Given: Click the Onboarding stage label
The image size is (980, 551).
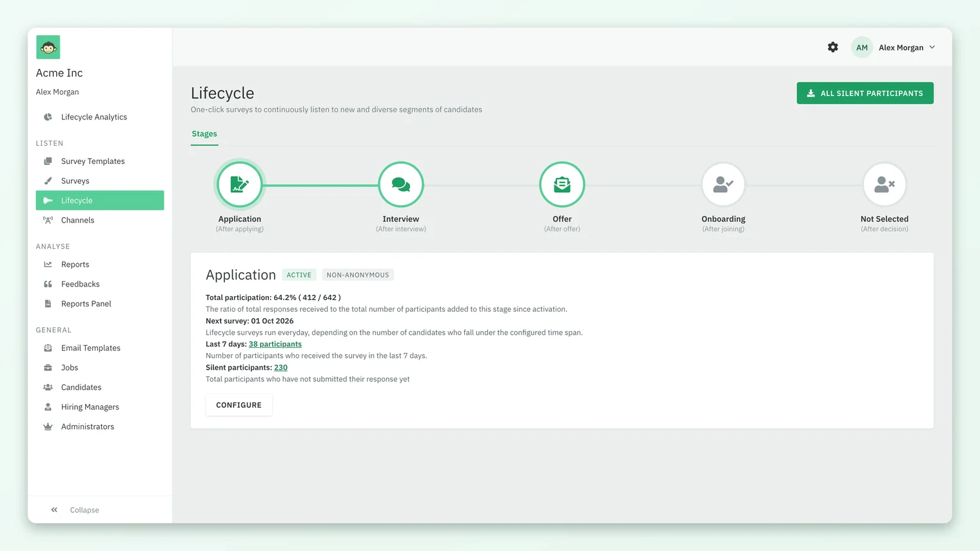Looking at the screenshot, I should pos(723,219).
